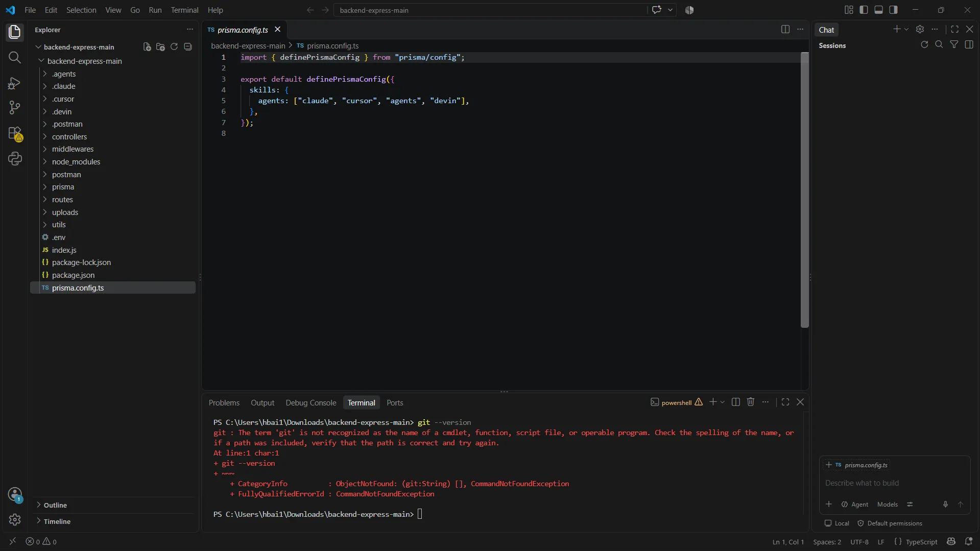Viewport: 980px width, 551px height.
Task: Change TypeScript language mode in status bar
Action: (921, 542)
